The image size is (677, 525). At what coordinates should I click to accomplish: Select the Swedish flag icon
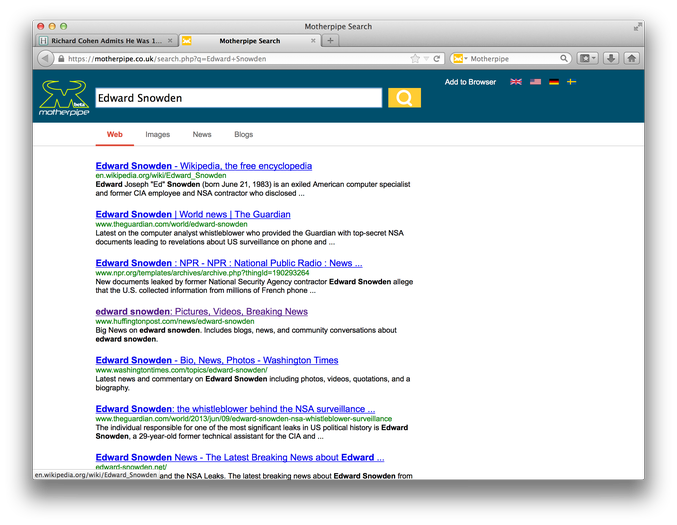coord(572,82)
